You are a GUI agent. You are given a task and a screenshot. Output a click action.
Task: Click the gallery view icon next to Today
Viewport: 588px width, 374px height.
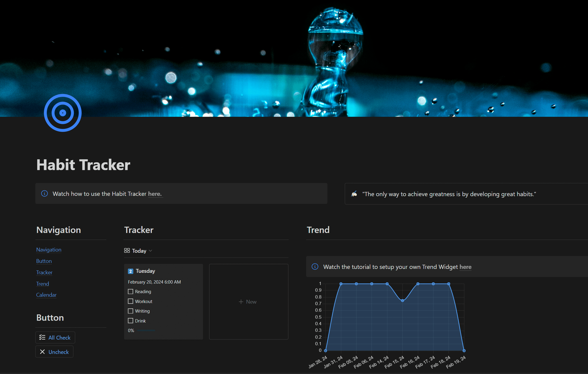tap(127, 250)
